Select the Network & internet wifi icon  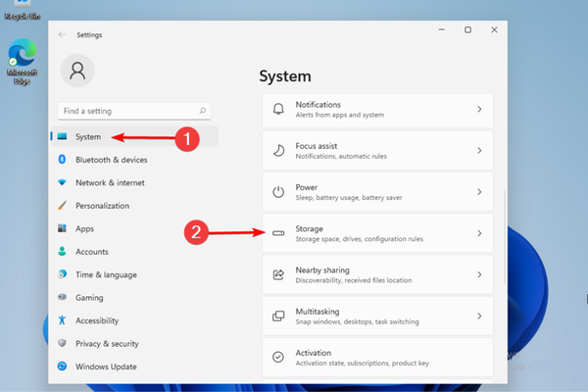(62, 183)
